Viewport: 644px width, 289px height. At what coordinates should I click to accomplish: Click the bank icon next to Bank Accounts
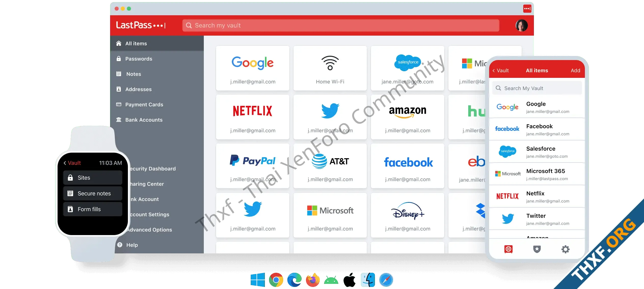119,120
